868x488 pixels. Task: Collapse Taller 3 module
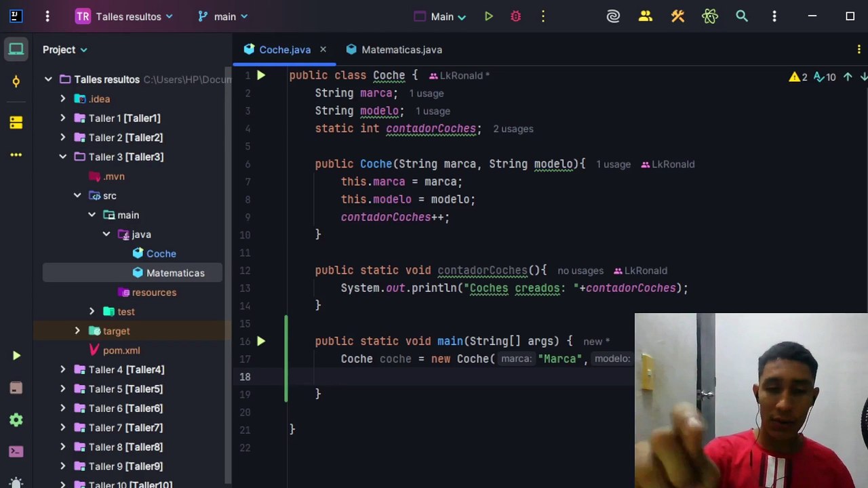63,157
